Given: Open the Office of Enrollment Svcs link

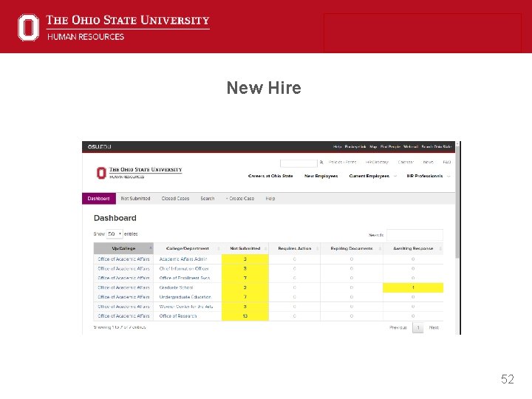Looking at the screenshot, I should click(185, 278).
